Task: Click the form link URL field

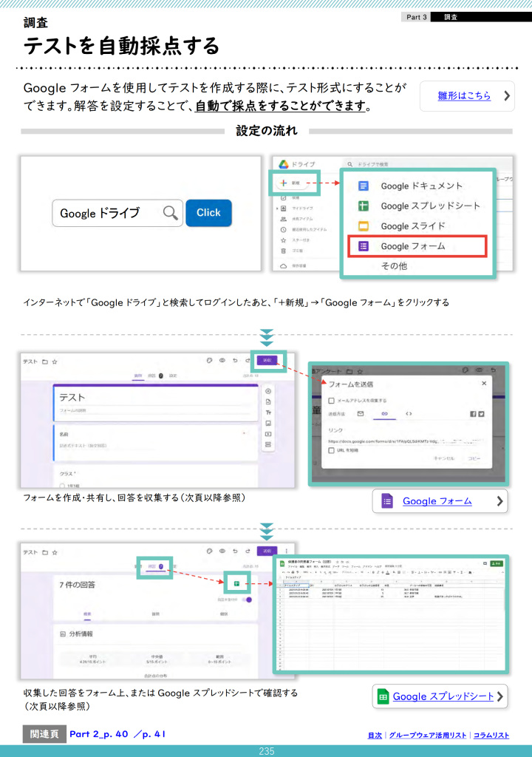Action: [406, 441]
